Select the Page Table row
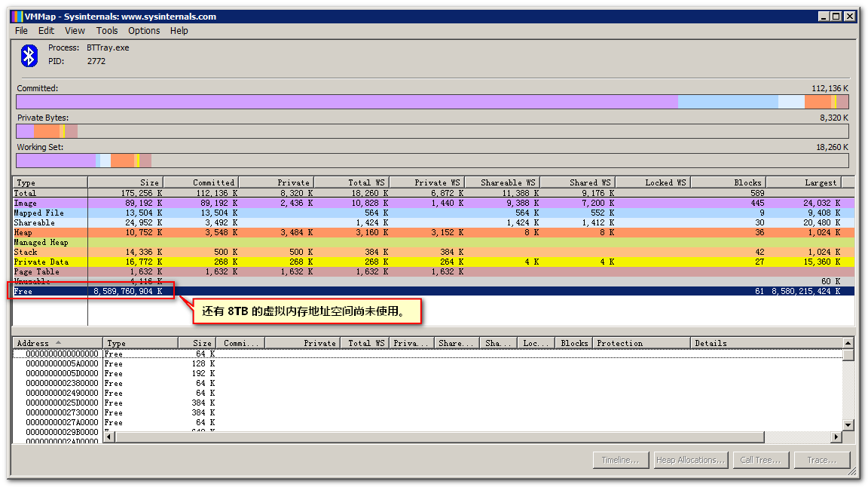Screen dimensions: 868x487 coord(433,272)
